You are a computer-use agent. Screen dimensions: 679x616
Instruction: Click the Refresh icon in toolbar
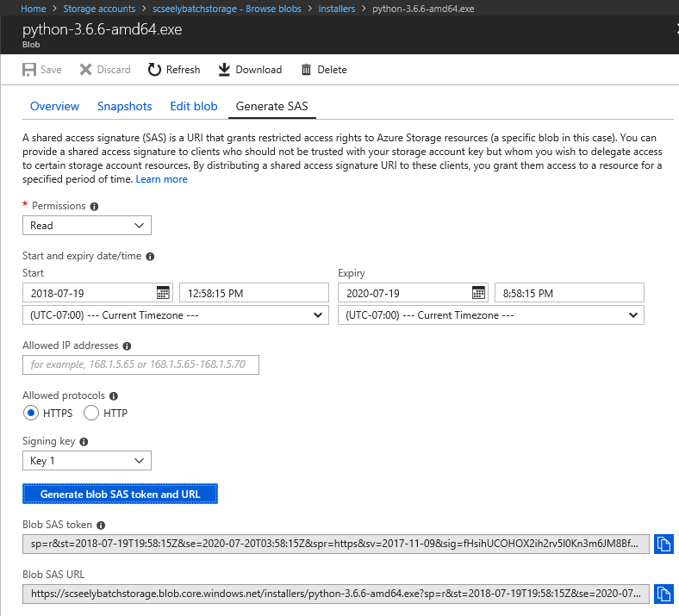pos(155,70)
